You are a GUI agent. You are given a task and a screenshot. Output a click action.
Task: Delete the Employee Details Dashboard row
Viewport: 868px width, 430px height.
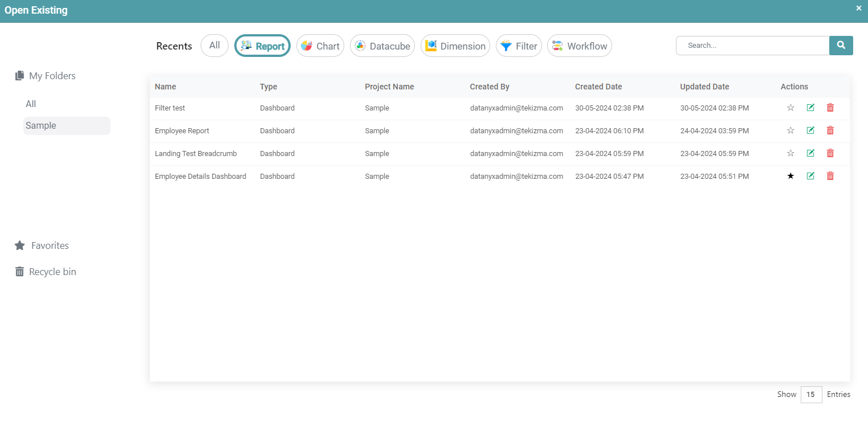(830, 176)
